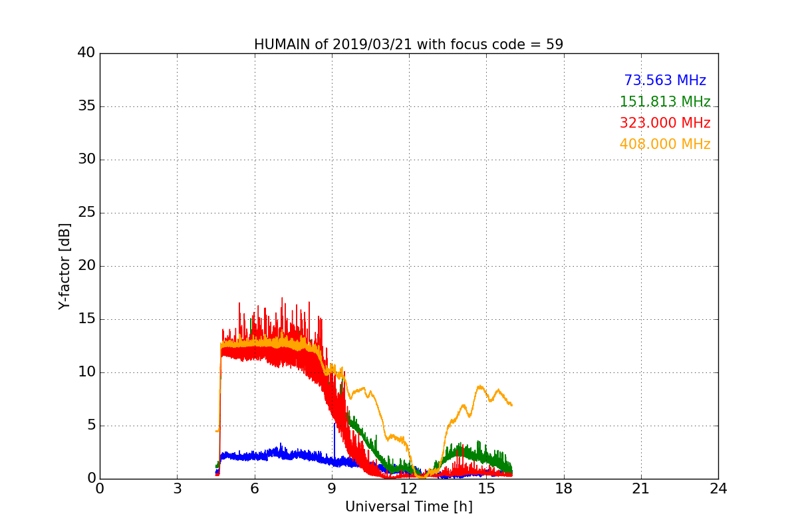Select the red '323.000 MHz' legend label
The height and width of the screenshot is (532, 798).
(x=665, y=123)
